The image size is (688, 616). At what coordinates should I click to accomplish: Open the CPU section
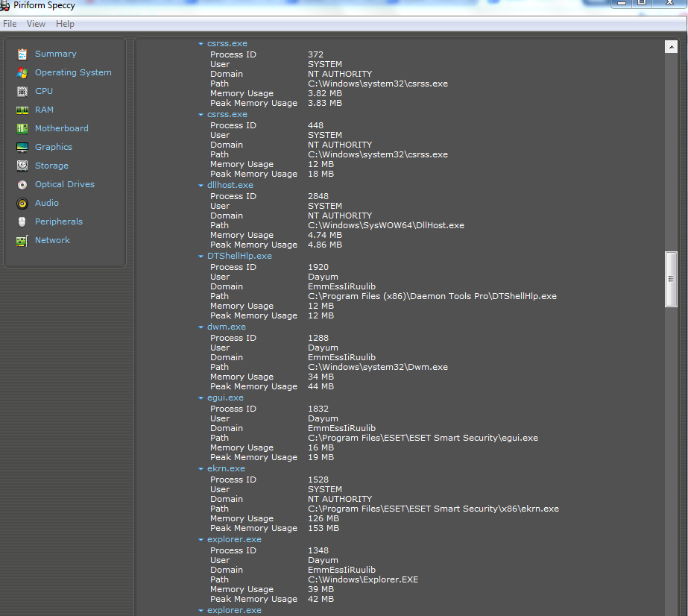tap(44, 91)
